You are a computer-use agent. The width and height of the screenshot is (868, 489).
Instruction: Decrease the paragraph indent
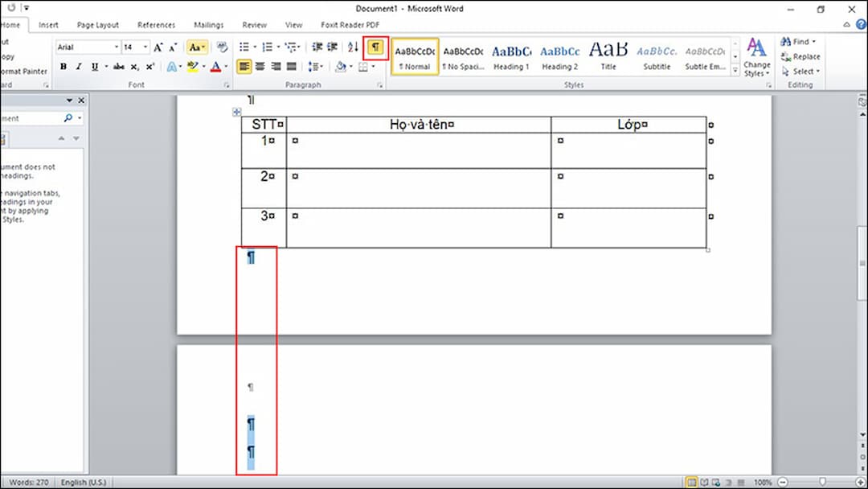pyautogui.click(x=317, y=47)
